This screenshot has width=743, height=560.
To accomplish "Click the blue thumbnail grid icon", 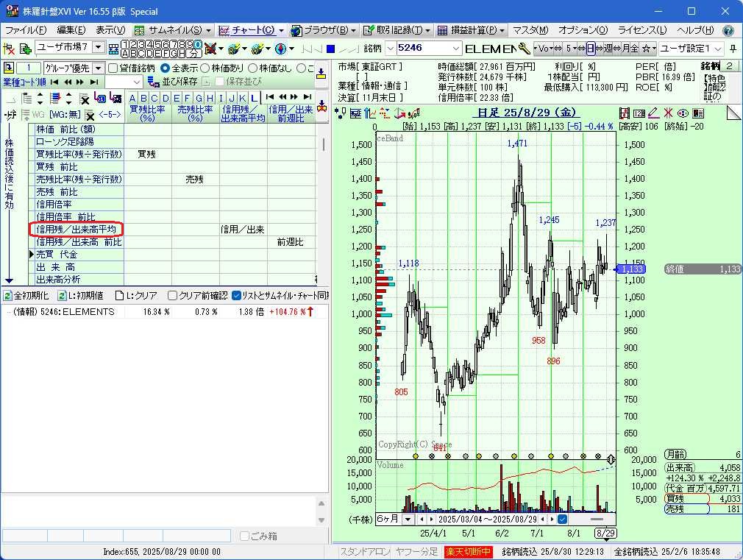I will click(113, 49).
